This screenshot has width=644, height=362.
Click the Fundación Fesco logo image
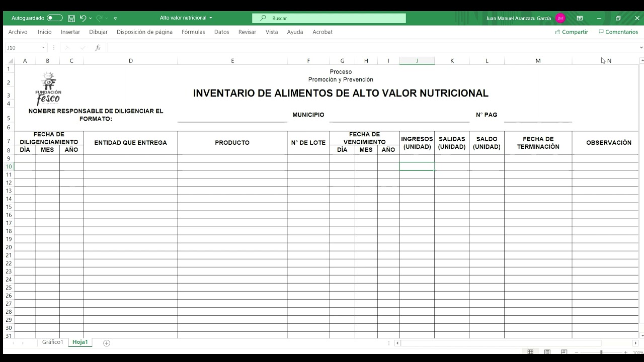click(x=48, y=88)
